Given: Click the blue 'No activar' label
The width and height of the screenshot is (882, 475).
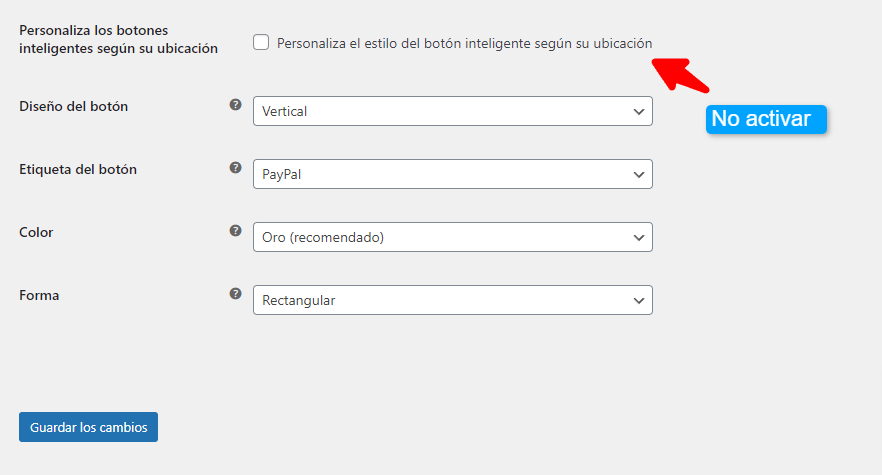Looking at the screenshot, I should 766,119.
